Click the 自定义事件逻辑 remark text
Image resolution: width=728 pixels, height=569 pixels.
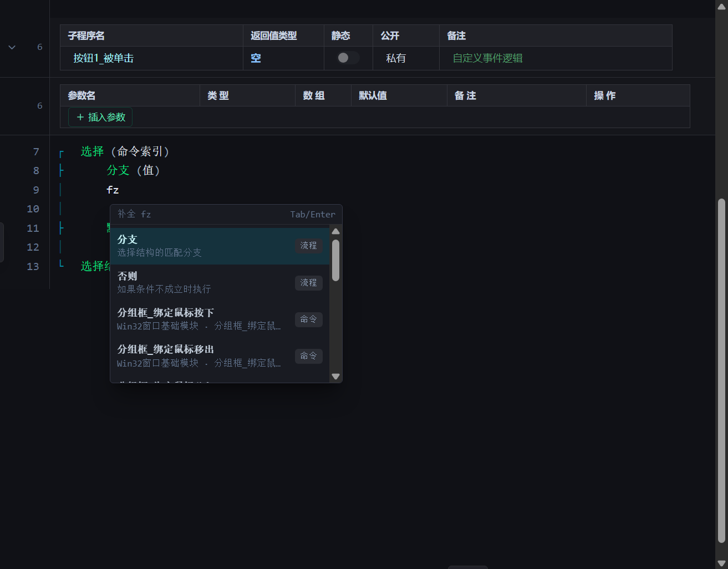point(487,58)
